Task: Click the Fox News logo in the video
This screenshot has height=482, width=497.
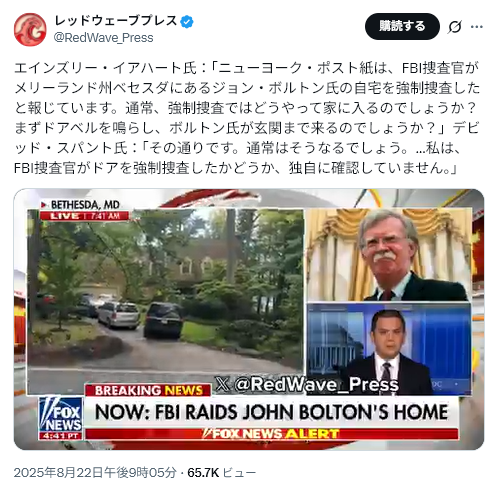Action: 60,418
